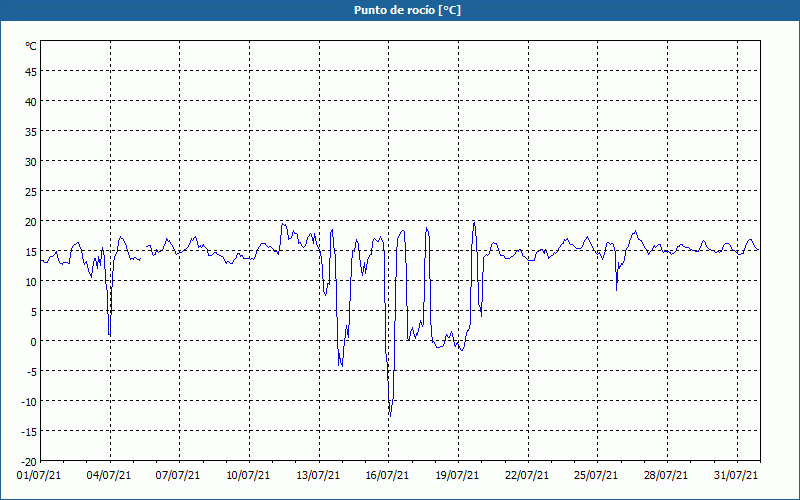The height and width of the screenshot is (500, 800).
Task: Click the 25 value on the y-axis
Action: (31, 192)
